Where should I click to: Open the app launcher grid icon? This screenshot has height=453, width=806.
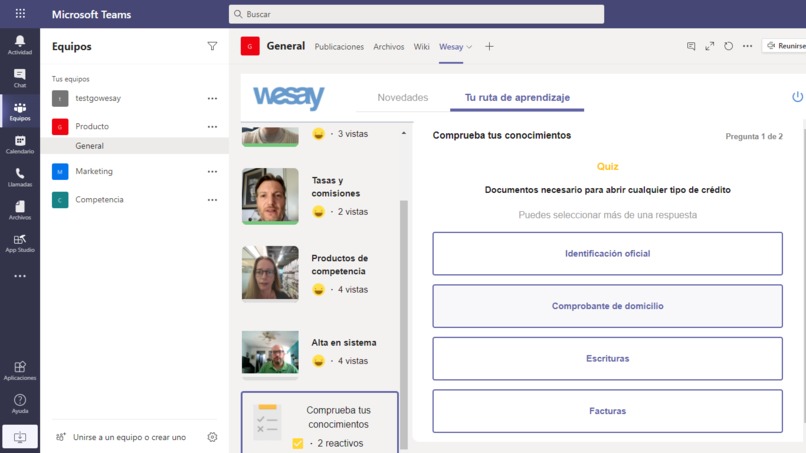[x=20, y=13]
